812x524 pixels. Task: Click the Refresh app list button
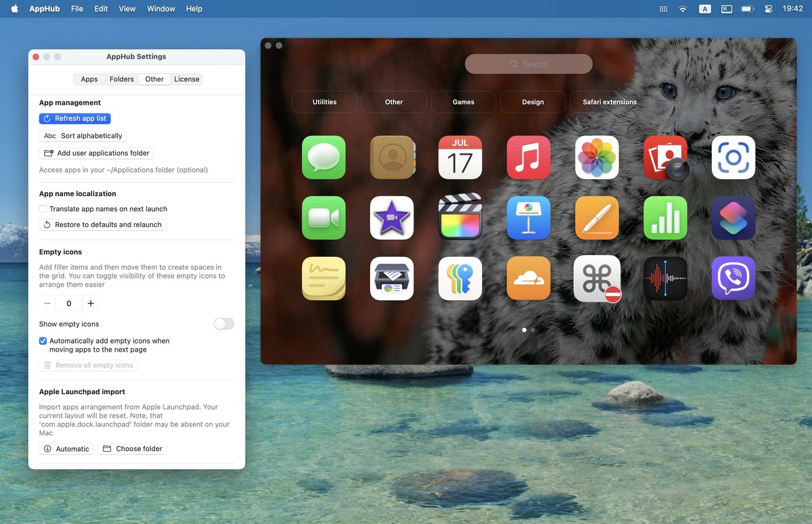point(75,118)
